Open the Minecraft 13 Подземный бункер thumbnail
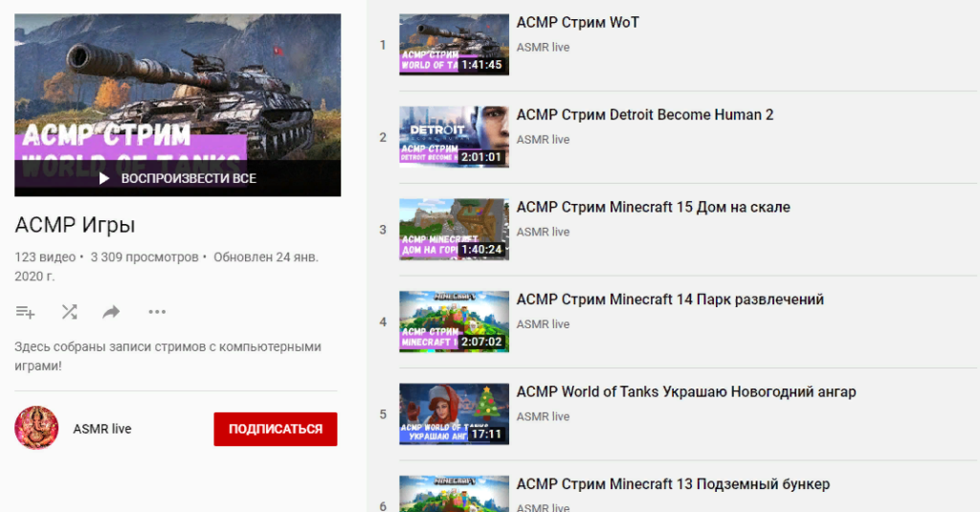 coord(454,495)
